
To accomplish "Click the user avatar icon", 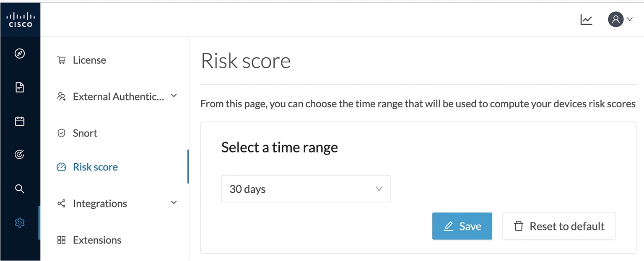I will (x=615, y=19).
